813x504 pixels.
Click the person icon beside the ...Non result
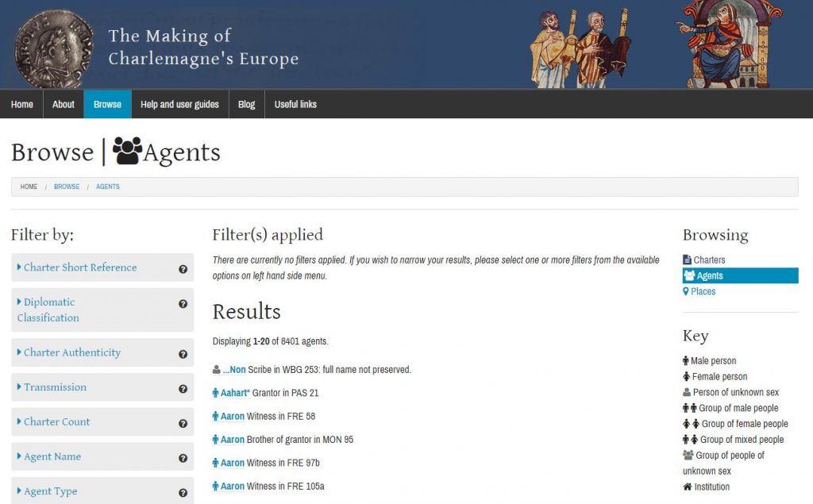217,369
